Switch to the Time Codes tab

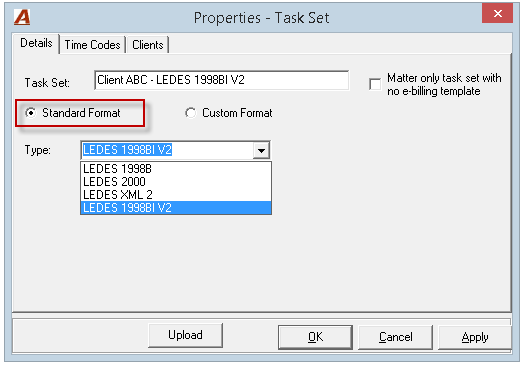[x=92, y=45]
